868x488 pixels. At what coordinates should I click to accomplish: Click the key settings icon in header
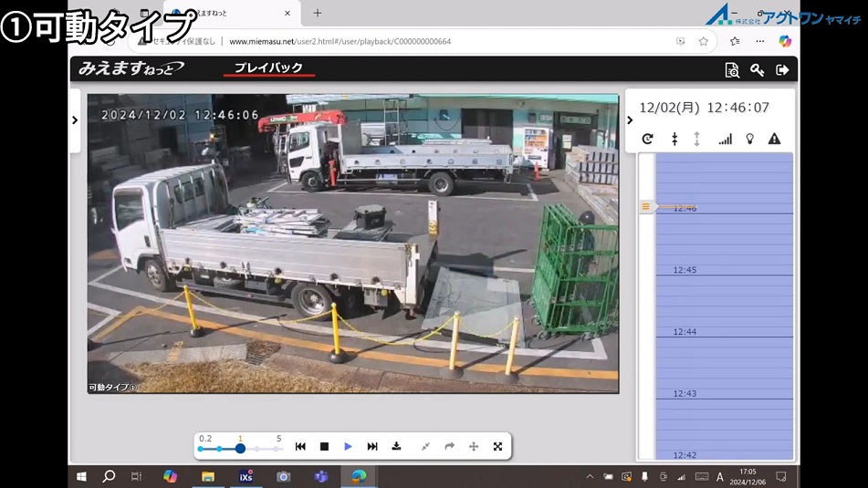tap(757, 69)
